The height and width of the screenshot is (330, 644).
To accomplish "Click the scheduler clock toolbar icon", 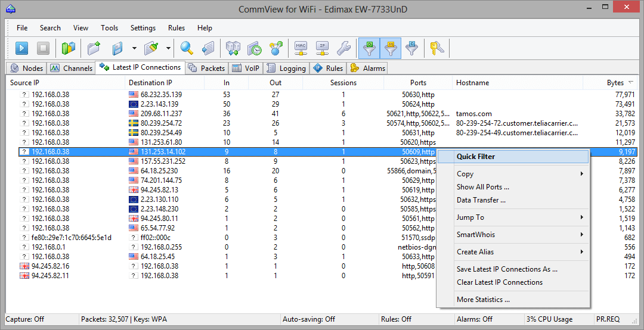I will 255,48.
